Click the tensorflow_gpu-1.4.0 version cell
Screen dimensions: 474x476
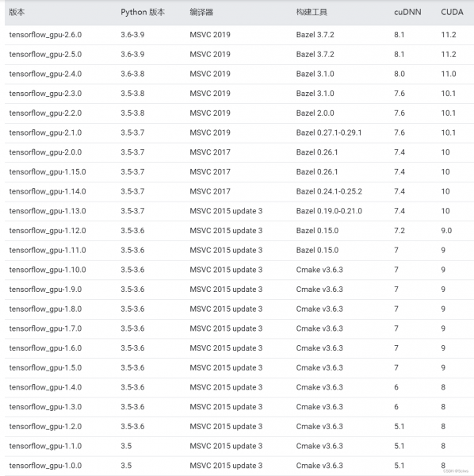pos(45,387)
